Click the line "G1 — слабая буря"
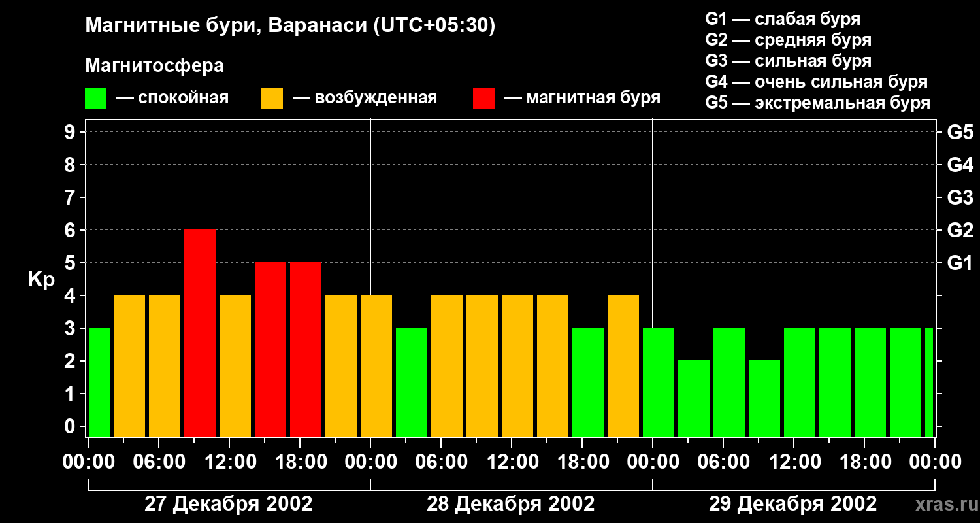The width and height of the screenshot is (980, 523). 783,19
